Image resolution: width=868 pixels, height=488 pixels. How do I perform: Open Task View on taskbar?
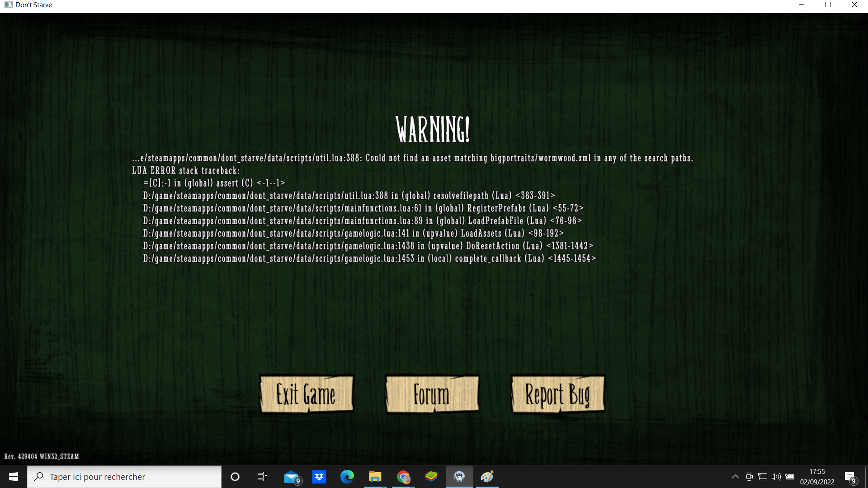262,477
